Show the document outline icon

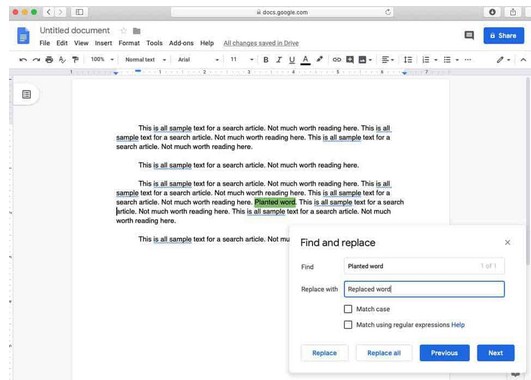coord(26,94)
